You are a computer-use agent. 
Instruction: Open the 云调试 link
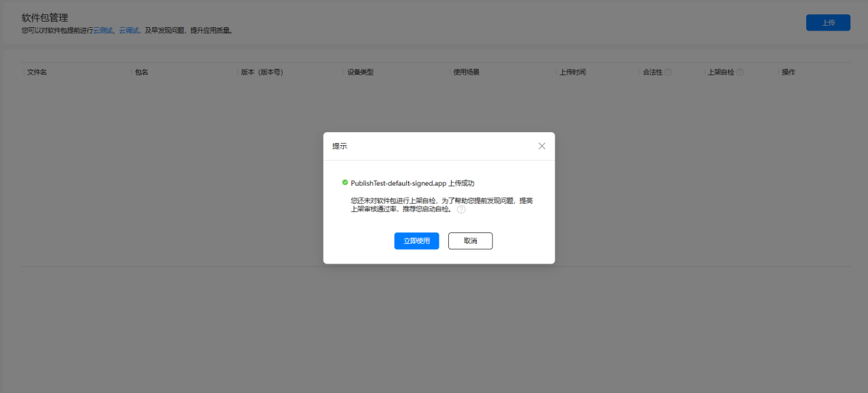pos(128,30)
